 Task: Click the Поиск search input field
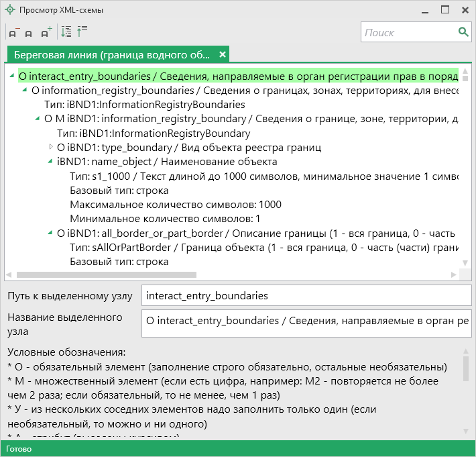tap(408, 32)
